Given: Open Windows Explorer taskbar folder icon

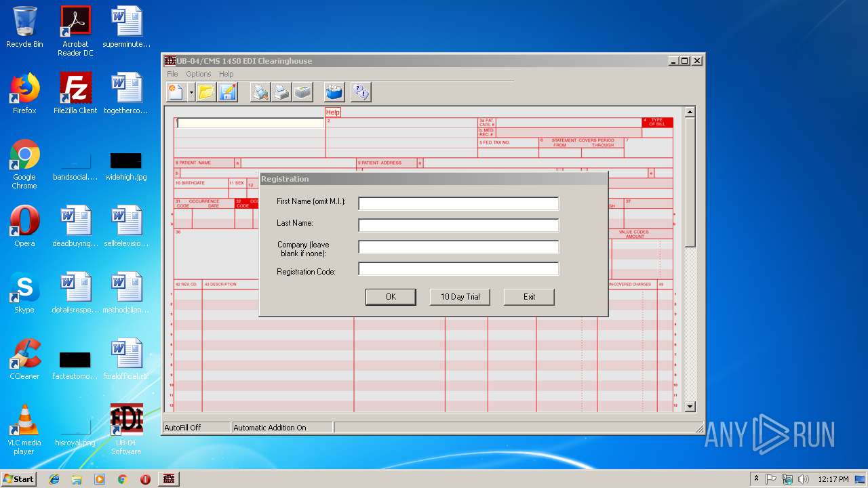Looking at the screenshot, I should point(77,479).
